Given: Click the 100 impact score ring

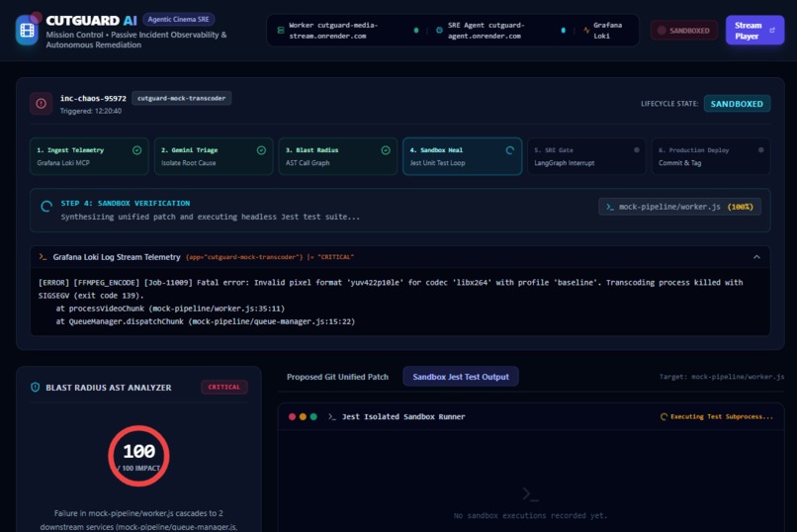Looking at the screenshot, I should [138, 456].
